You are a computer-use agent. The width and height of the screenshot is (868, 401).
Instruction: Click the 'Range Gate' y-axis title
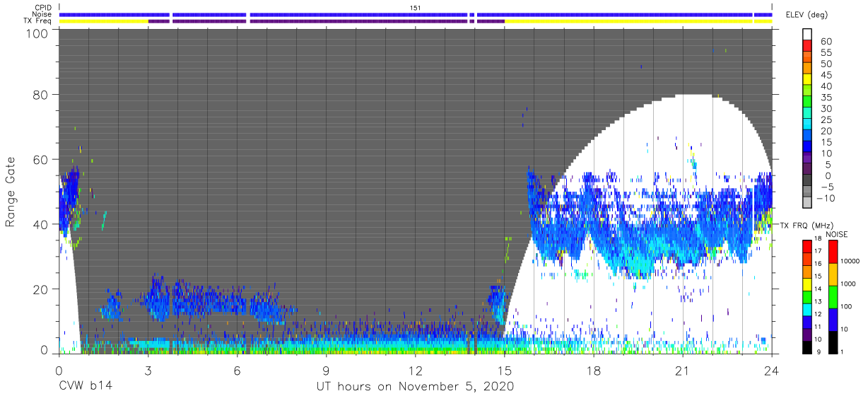[11, 192]
